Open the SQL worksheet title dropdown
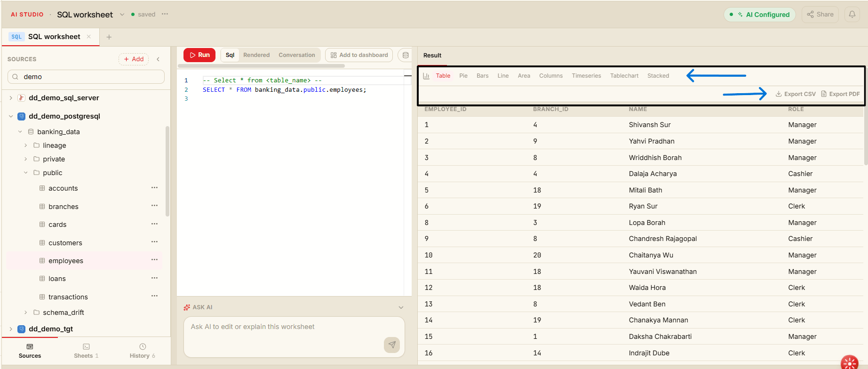The height and width of the screenshot is (369, 868). (x=122, y=15)
